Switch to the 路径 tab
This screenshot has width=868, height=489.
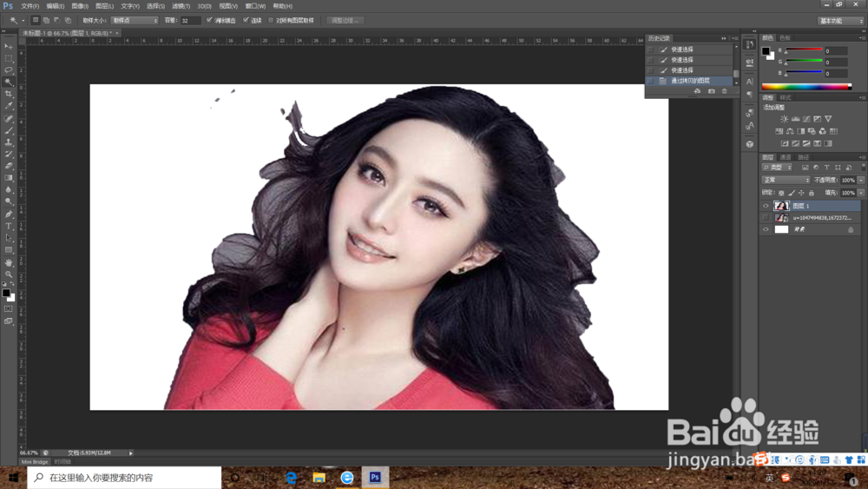click(x=803, y=157)
